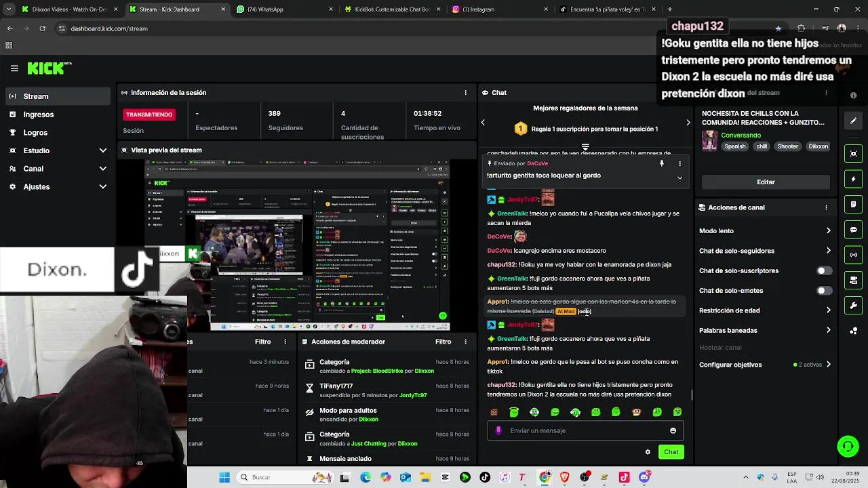The height and width of the screenshot is (488, 868).
Task: Click the broadcast signal icon in right rail
Action: click(x=854, y=255)
